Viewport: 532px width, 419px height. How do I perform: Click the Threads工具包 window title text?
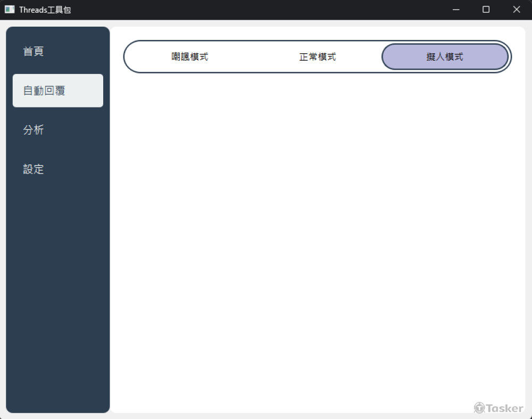click(45, 10)
